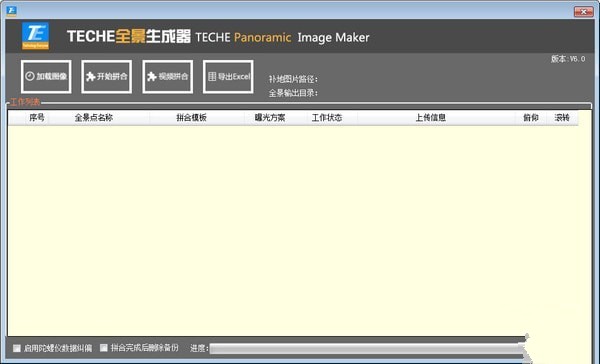Start stitching with 开始拼合 button
The height and width of the screenshot is (364, 600).
click(x=106, y=77)
